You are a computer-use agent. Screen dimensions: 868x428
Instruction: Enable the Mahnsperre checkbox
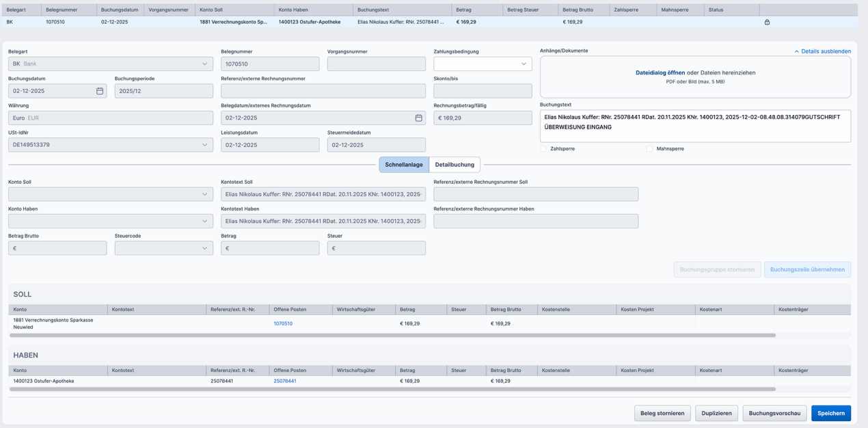coord(649,148)
